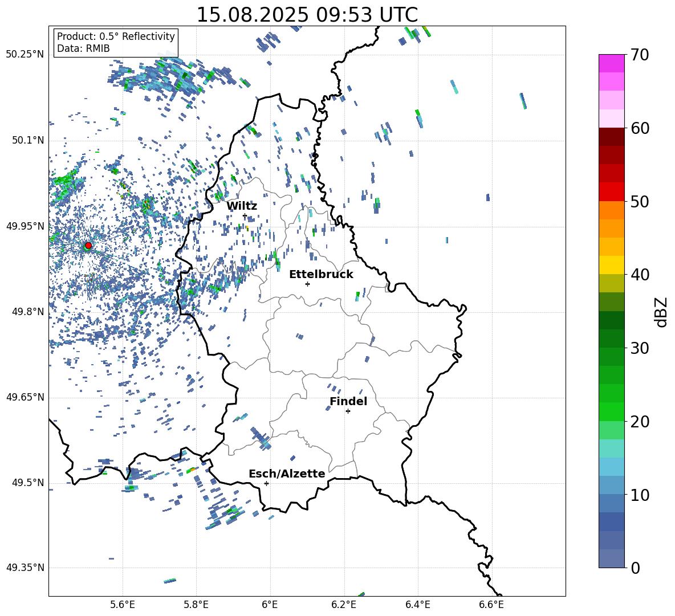Click the colorbar tick value 30
Screen dimensions: 675x616
[640, 348]
